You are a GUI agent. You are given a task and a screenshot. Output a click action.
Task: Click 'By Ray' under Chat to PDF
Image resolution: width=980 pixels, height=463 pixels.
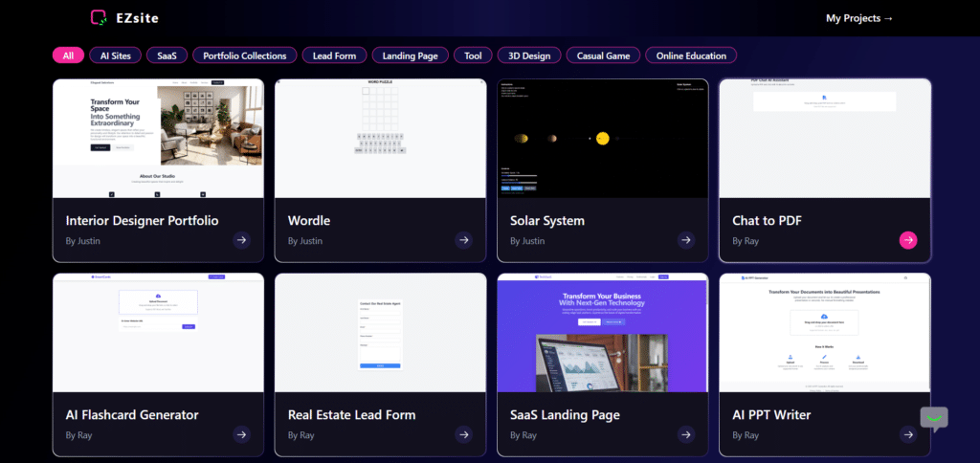click(745, 241)
